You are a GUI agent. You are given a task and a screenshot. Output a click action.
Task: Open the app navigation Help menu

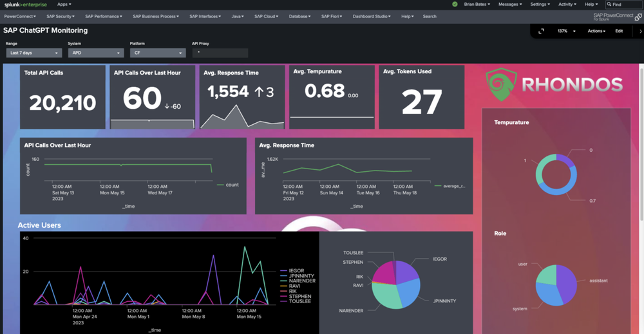(408, 17)
